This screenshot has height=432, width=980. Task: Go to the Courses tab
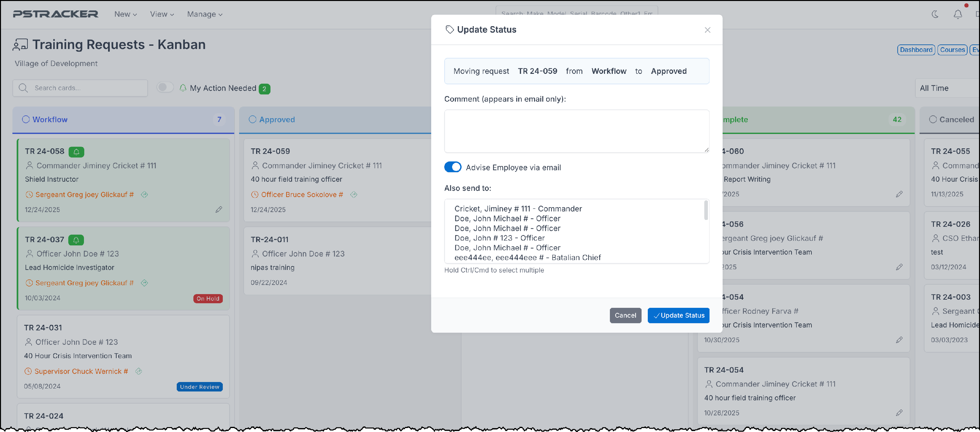click(952, 49)
